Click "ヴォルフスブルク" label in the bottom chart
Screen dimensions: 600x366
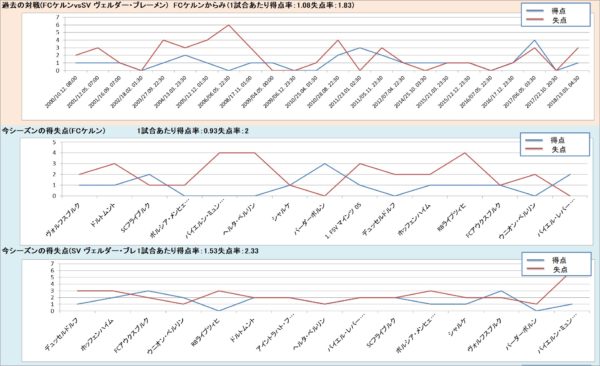click(x=485, y=335)
